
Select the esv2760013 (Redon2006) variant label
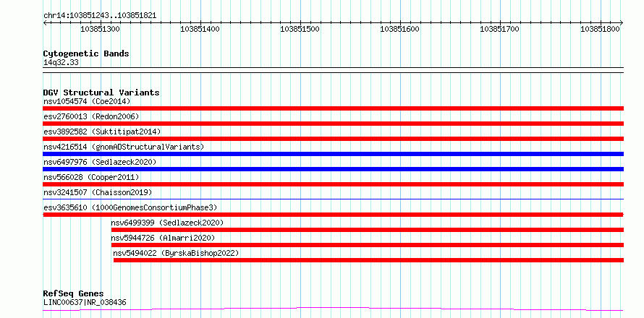pos(91,116)
